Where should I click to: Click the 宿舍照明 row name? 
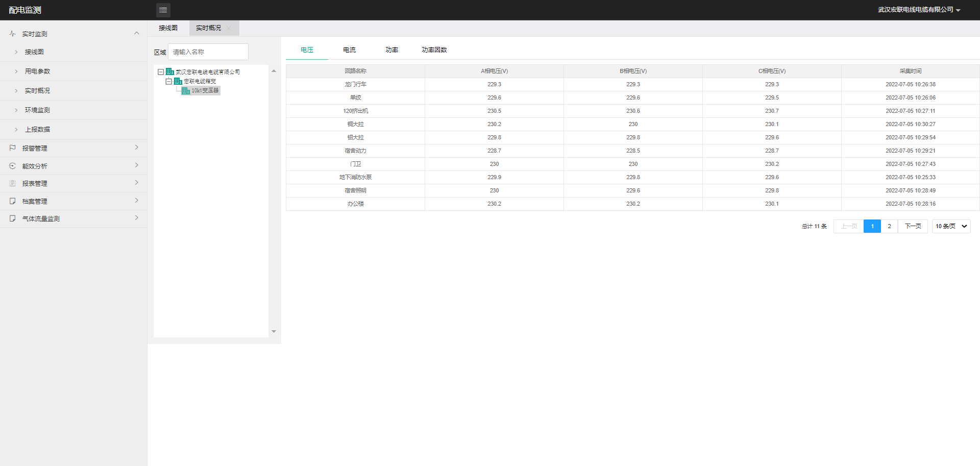coord(355,191)
